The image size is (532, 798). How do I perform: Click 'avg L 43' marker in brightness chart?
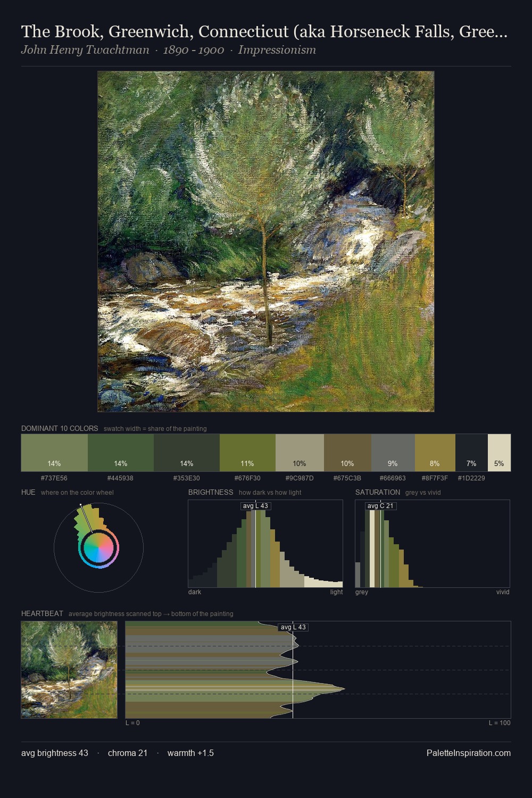255,506
